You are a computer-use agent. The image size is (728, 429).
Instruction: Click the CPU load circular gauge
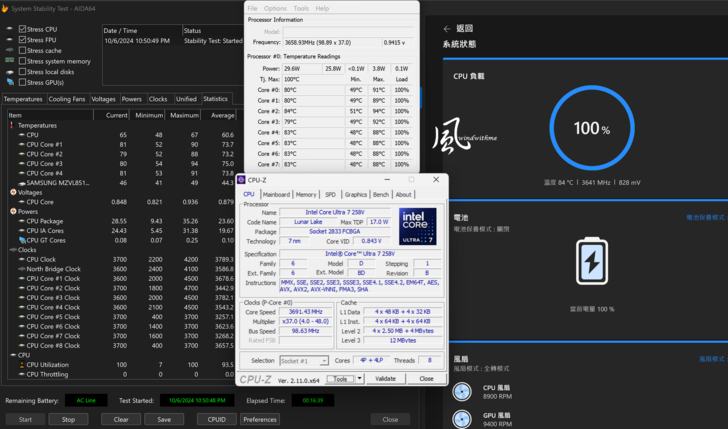coord(592,129)
